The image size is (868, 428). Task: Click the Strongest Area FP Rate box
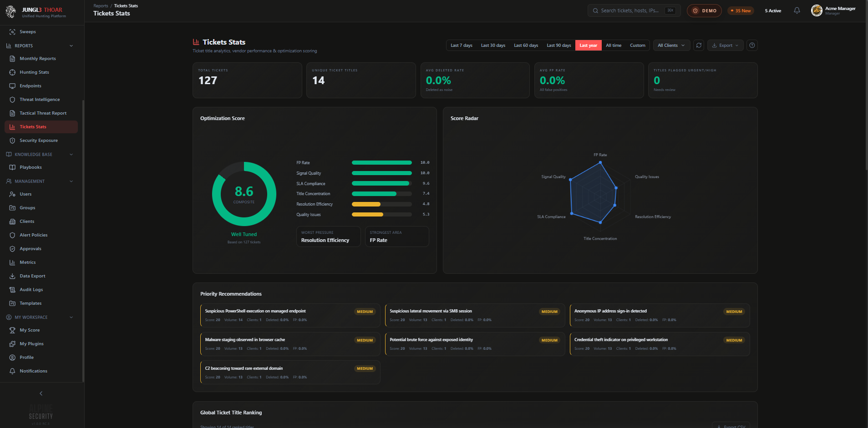point(397,237)
